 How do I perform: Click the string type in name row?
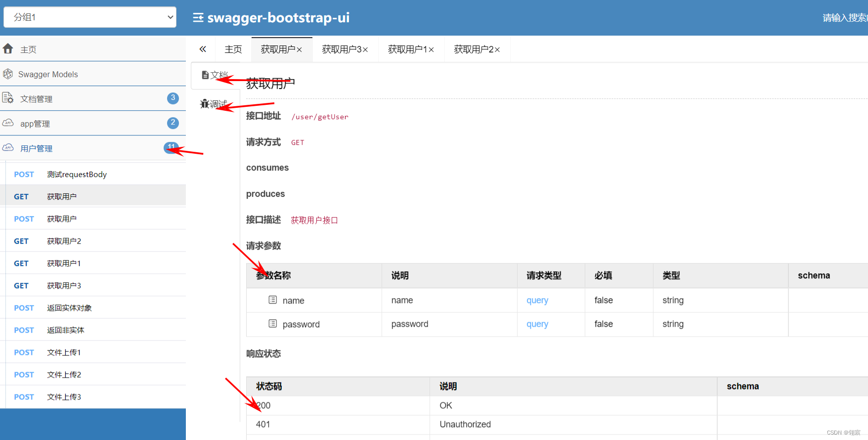point(673,300)
